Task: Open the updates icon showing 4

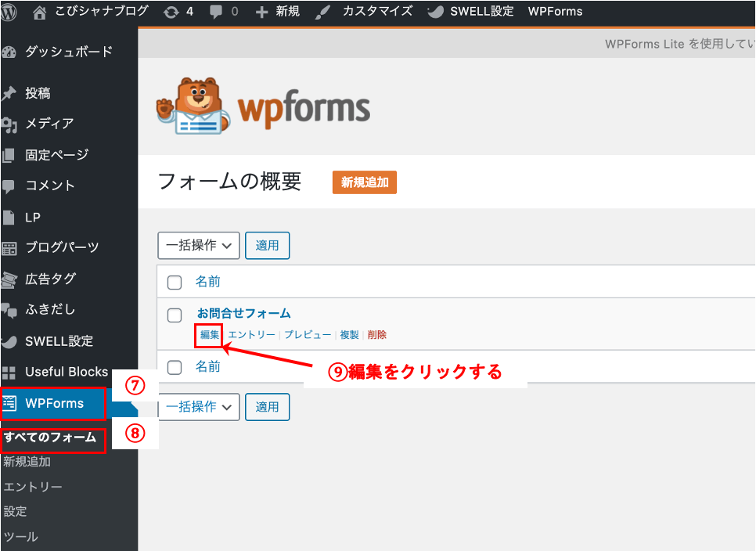Action: [x=171, y=12]
